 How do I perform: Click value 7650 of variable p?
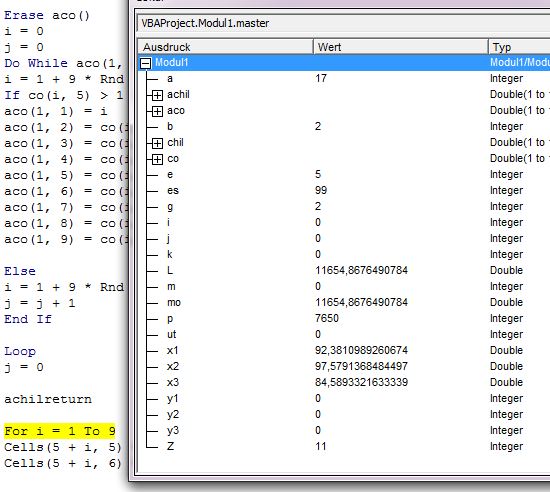coord(327,318)
